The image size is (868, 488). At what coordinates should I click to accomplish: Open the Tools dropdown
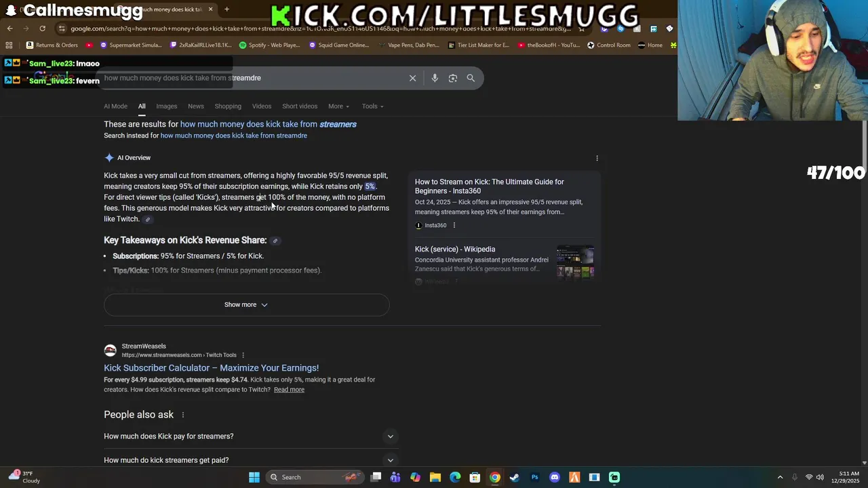[x=372, y=106]
